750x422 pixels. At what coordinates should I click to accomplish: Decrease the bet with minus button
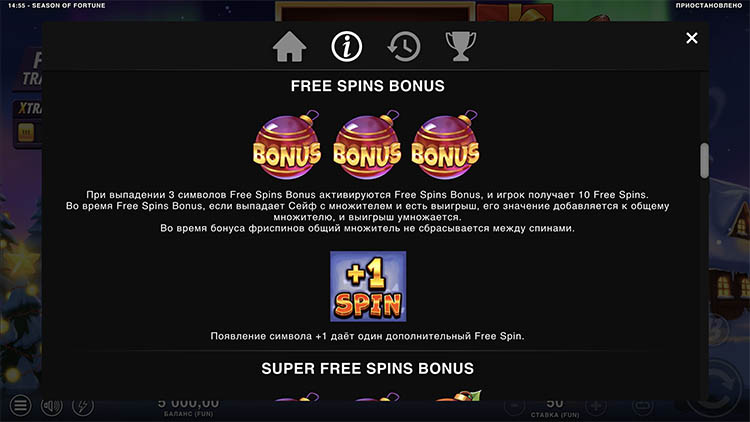coord(514,407)
